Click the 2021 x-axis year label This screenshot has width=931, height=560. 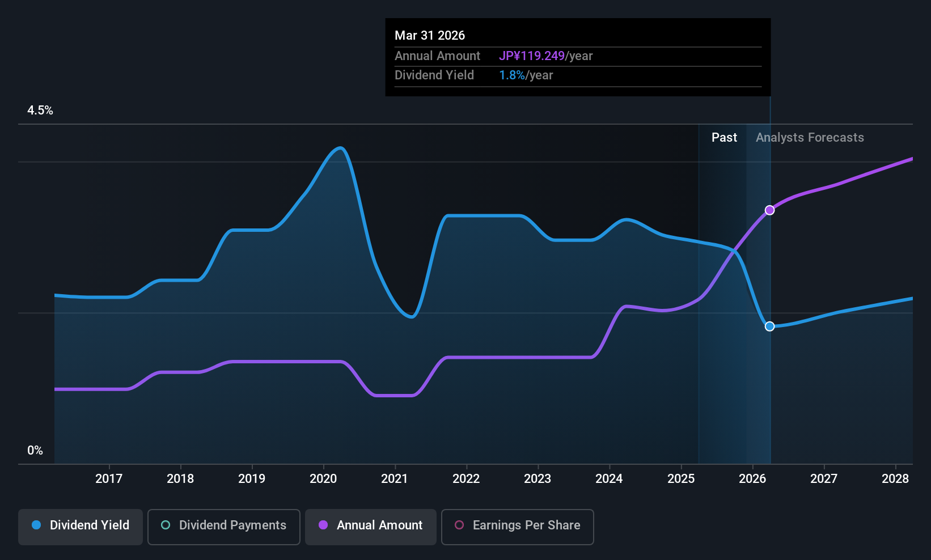point(395,479)
